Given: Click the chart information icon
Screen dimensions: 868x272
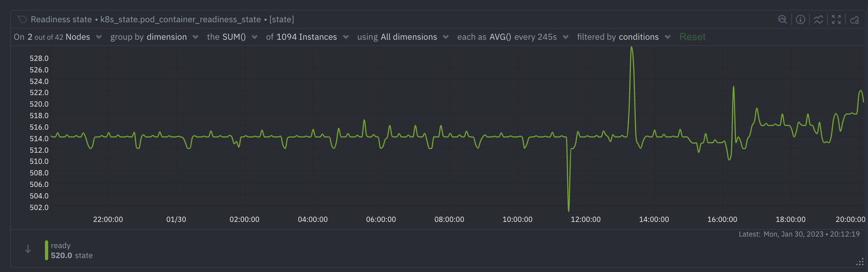Looking at the screenshot, I should point(800,19).
